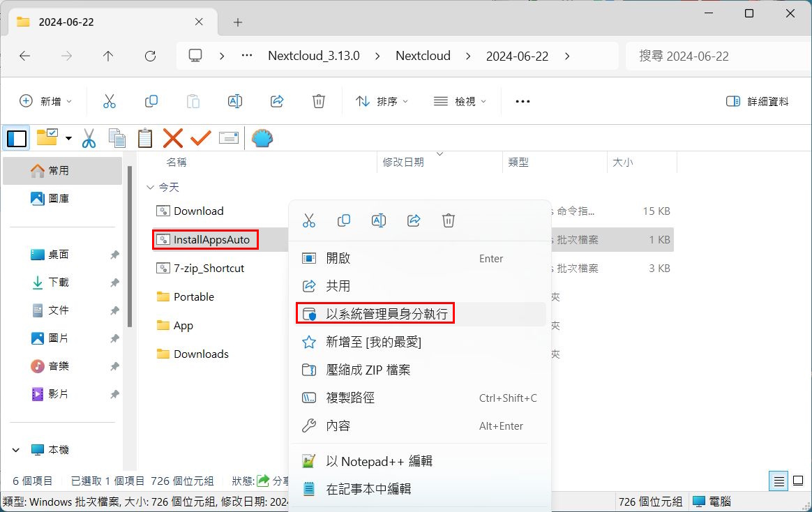Click the trash delete icon in context menu
Screen dimensions: 812x512
449,220
